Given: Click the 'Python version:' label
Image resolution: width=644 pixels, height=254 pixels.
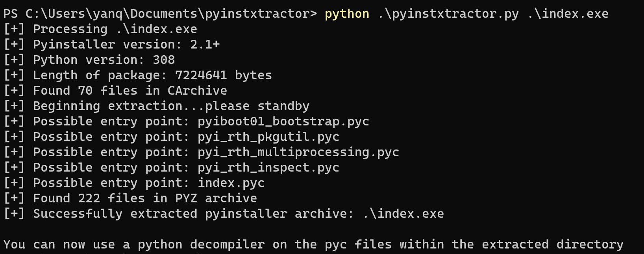Looking at the screenshot, I should click(89, 60).
